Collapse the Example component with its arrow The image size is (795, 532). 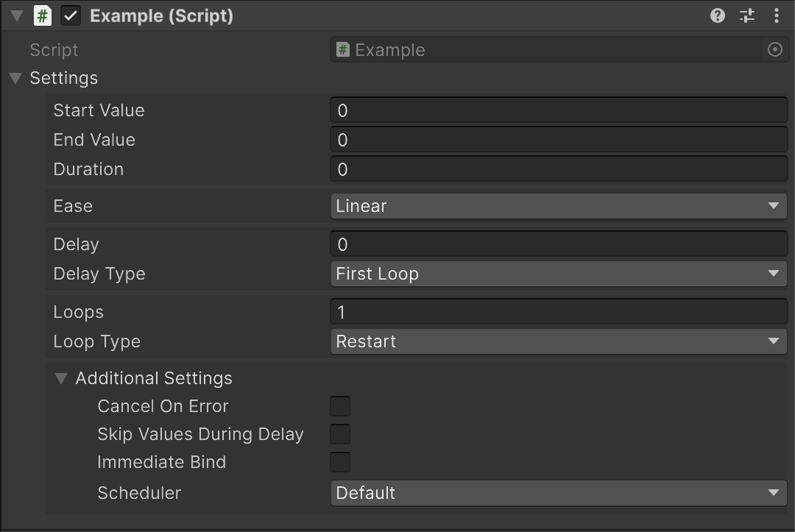pos(15,15)
